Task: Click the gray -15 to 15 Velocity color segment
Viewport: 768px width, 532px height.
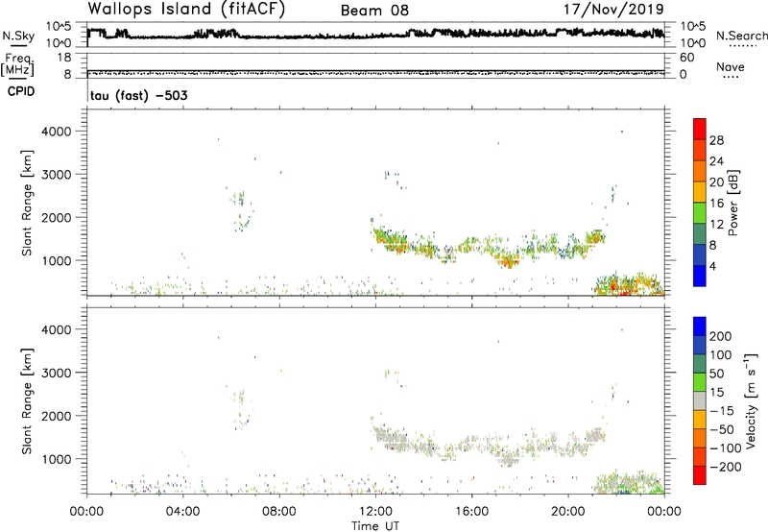Action: [700, 400]
